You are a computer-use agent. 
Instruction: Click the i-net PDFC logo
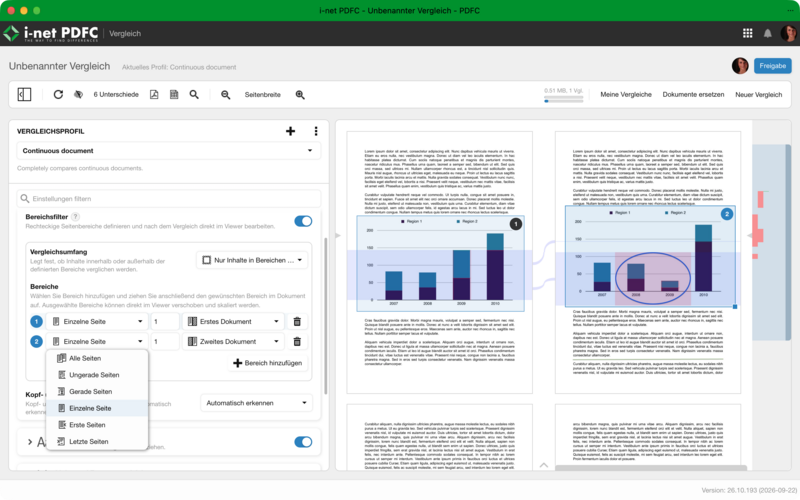[x=51, y=33]
